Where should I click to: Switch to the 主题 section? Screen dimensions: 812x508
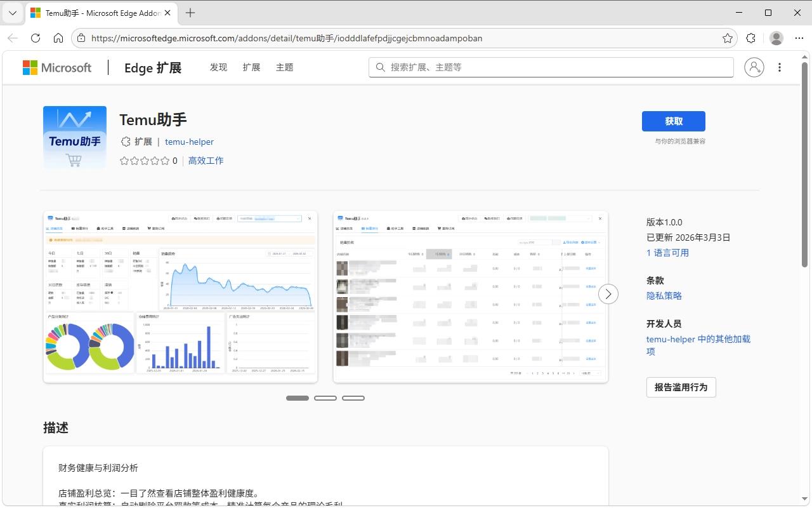(284, 67)
